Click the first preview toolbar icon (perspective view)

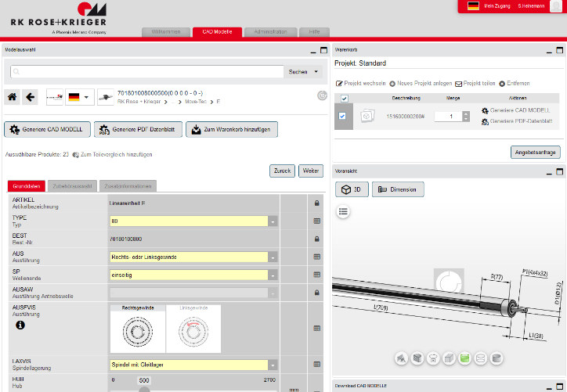pos(401,358)
